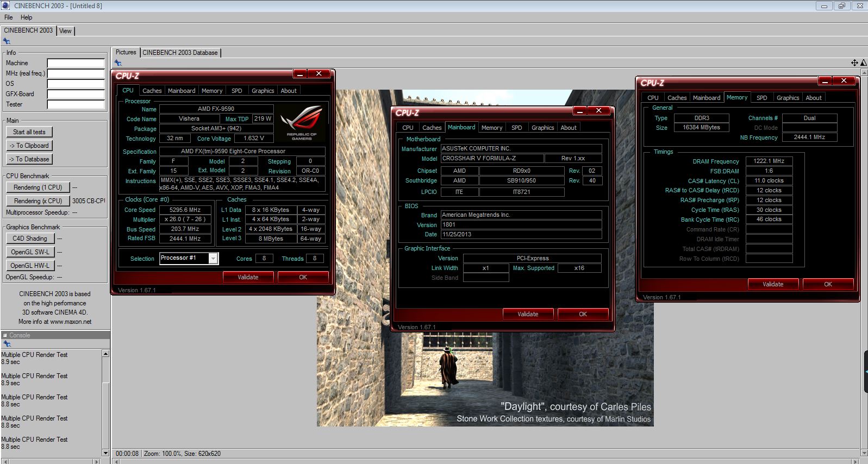Open the Help menu

coord(26,17)
